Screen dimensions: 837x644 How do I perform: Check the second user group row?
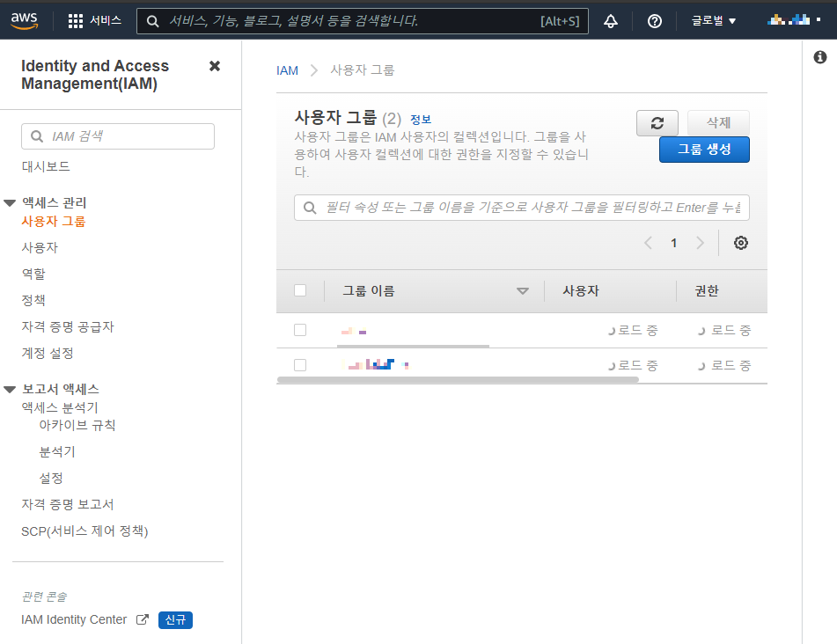tap(300, 365)
